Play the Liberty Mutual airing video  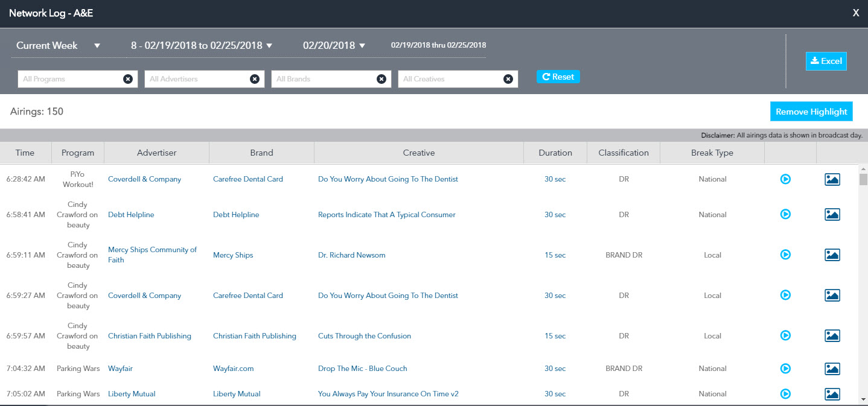[785, 393]
